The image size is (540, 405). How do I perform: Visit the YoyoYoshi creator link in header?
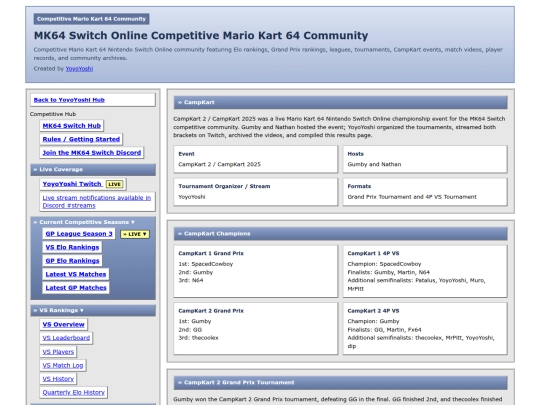tap(79, 69)
